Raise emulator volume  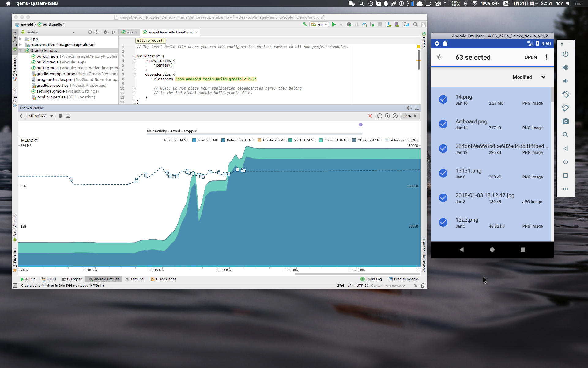tap(566, 67)
